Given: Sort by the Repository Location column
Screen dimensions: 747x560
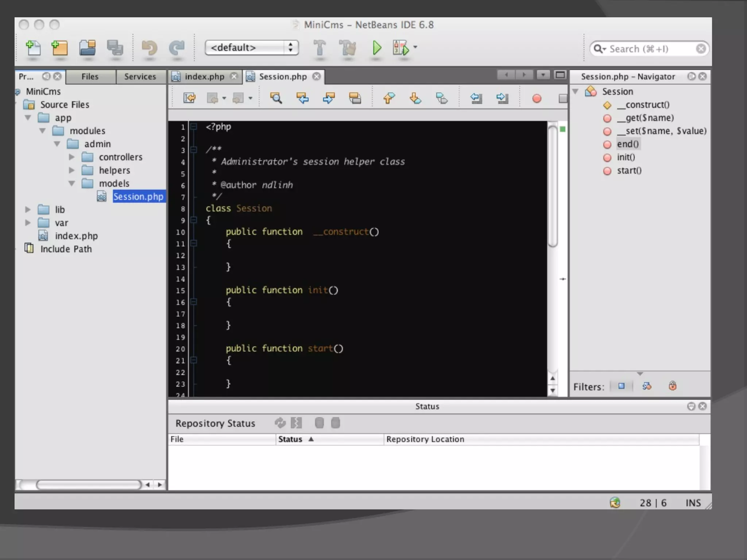Looking at the screenshot, I should click(425, 439).
